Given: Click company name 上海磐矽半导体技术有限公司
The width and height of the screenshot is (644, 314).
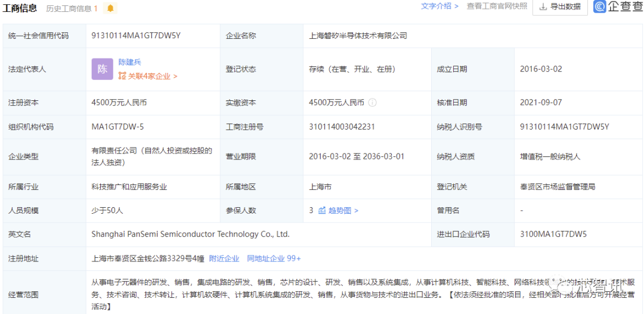Looking at the screenshot, I should [x=358, y=36].
